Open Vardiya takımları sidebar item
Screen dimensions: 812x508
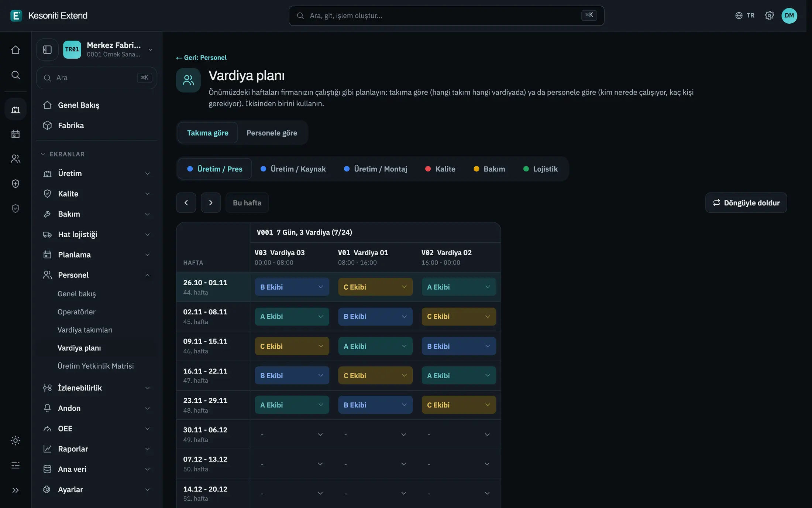pos(85,330)
